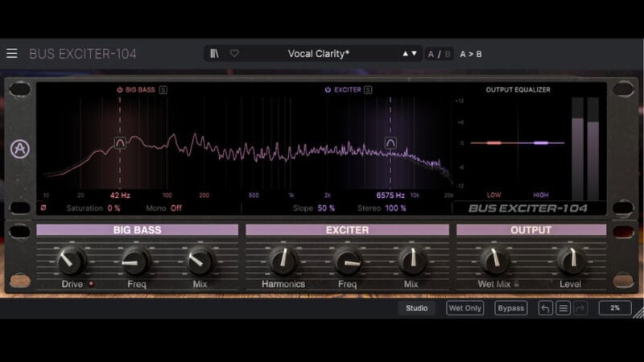The height and width of the screenshot is (362, 644).
Task: Toggle the phase invert icon
Action: pos(43,208)
